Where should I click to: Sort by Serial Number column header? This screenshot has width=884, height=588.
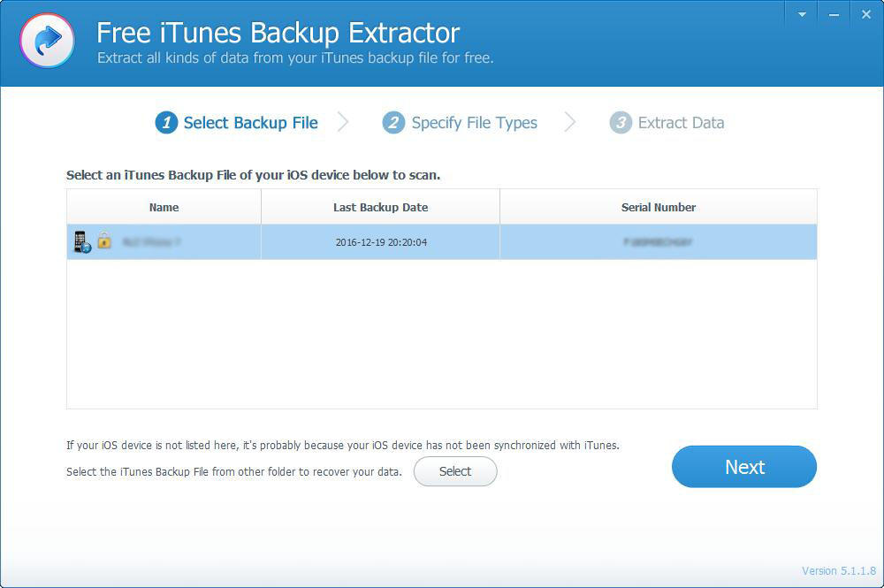click(659, 207)
